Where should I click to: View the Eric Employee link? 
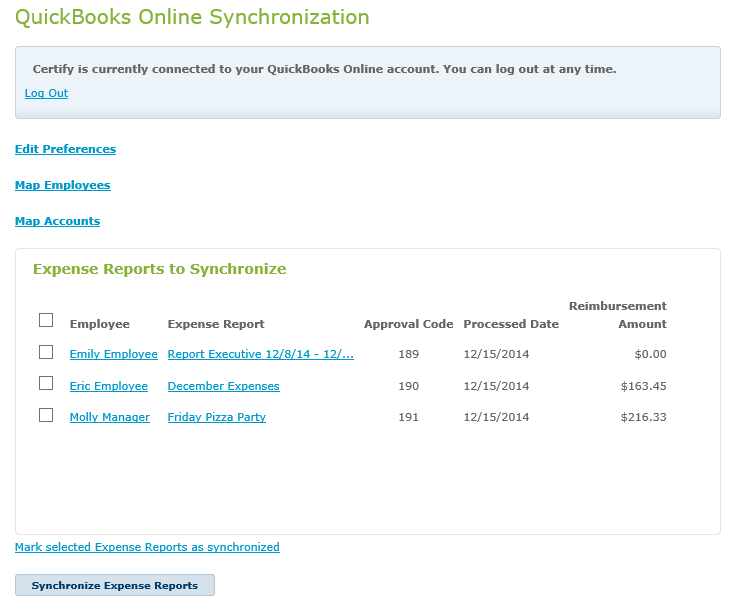(x=109, y=386)
